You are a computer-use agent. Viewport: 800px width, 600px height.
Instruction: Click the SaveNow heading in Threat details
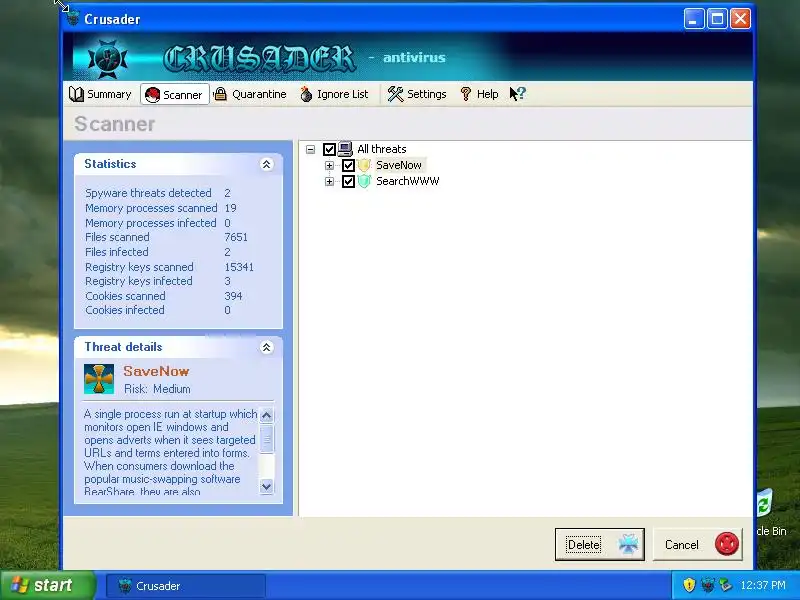click(156, 371)
